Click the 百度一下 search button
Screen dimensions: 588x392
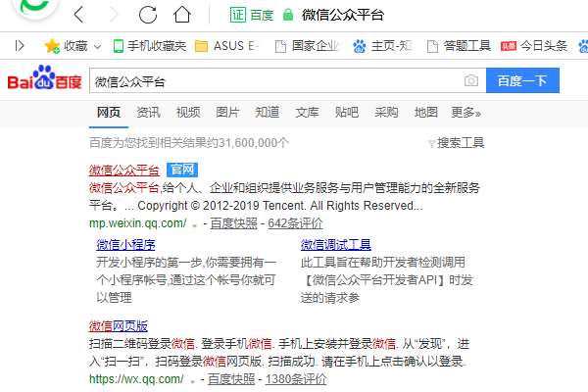click(522, 80)
